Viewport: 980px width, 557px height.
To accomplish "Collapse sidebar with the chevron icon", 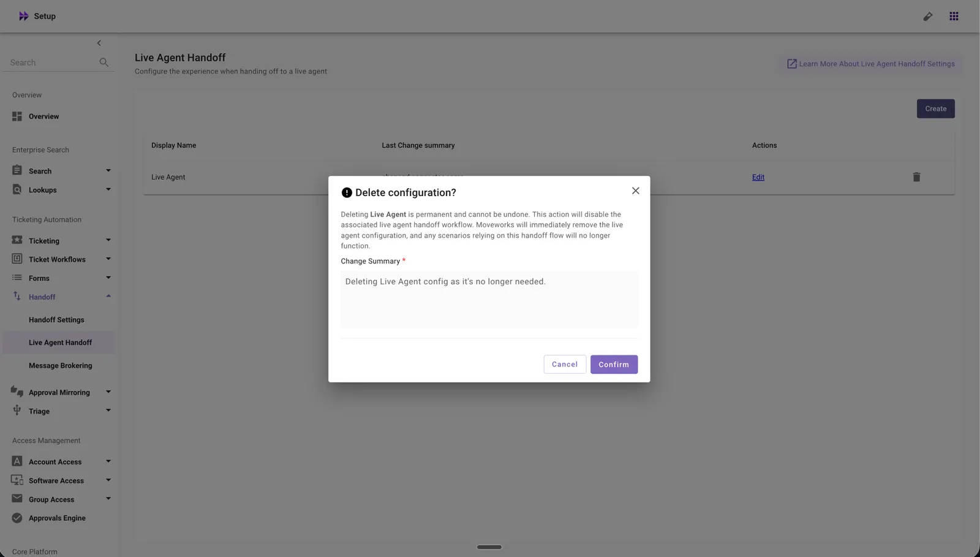I will coord(99,43).
